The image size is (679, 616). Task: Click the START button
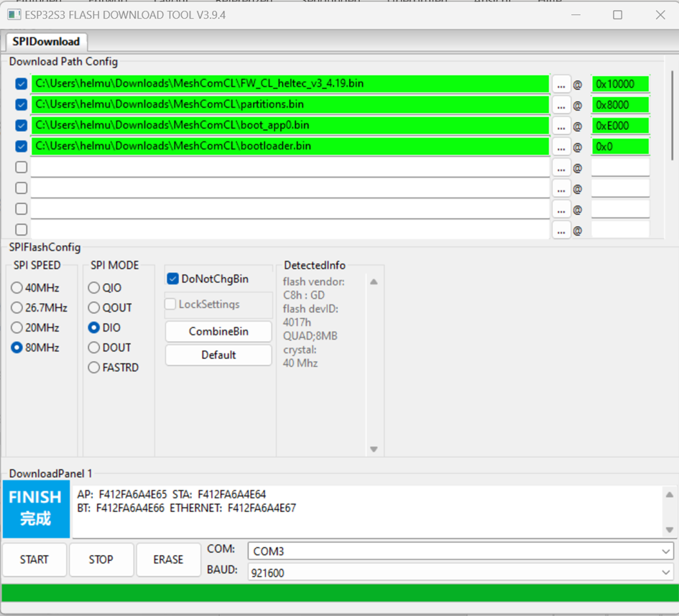34,559
